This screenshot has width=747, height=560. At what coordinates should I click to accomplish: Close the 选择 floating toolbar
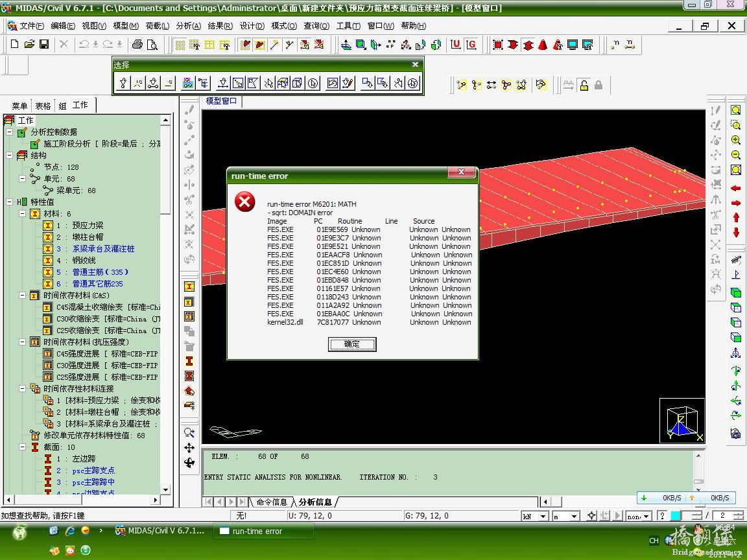coord(415,64)
